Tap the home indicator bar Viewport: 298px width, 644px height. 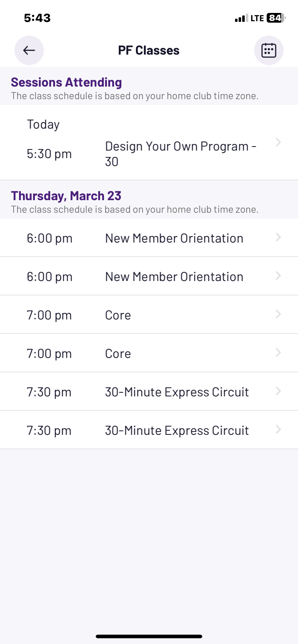point(149,636)
